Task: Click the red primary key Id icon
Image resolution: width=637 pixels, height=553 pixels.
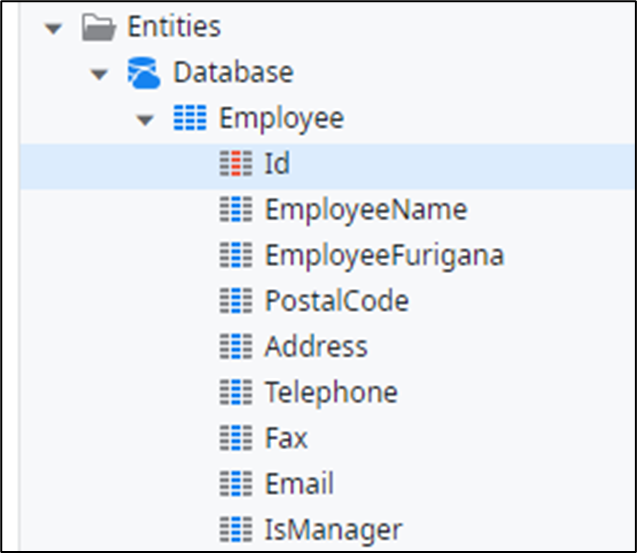Action: (x=236, y=164)
